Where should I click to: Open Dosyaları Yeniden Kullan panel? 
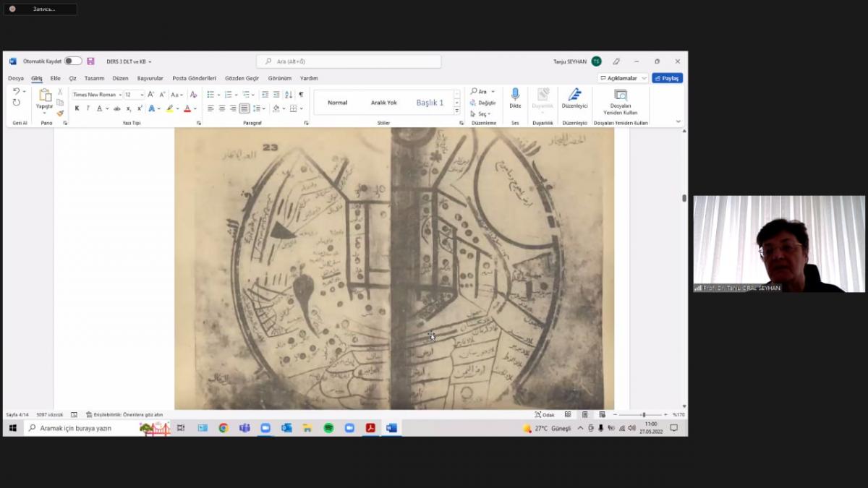621,102
